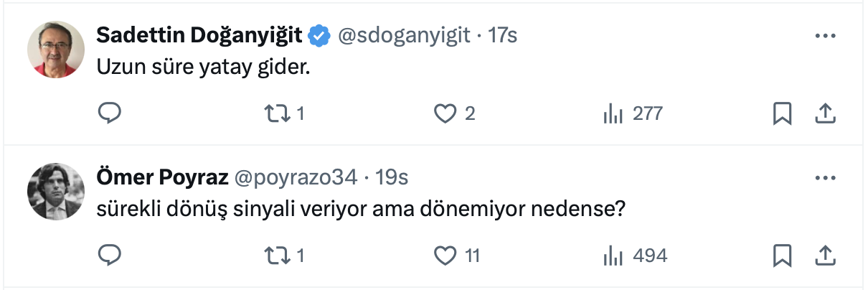View analytics of Sadettin Doğanyiğit's tweet
The width and height of the screenshot is (868, 290).
click(611, 113)
